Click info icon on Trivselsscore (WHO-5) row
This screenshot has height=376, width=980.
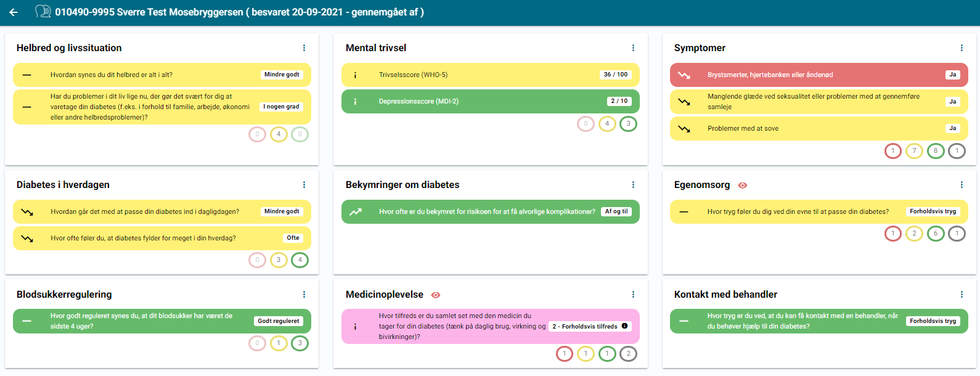pos(355,75)
